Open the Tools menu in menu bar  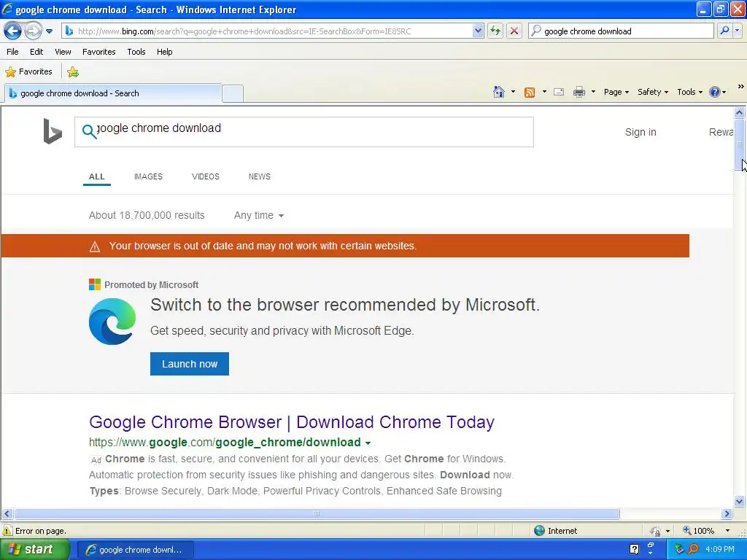coord(136,52)
